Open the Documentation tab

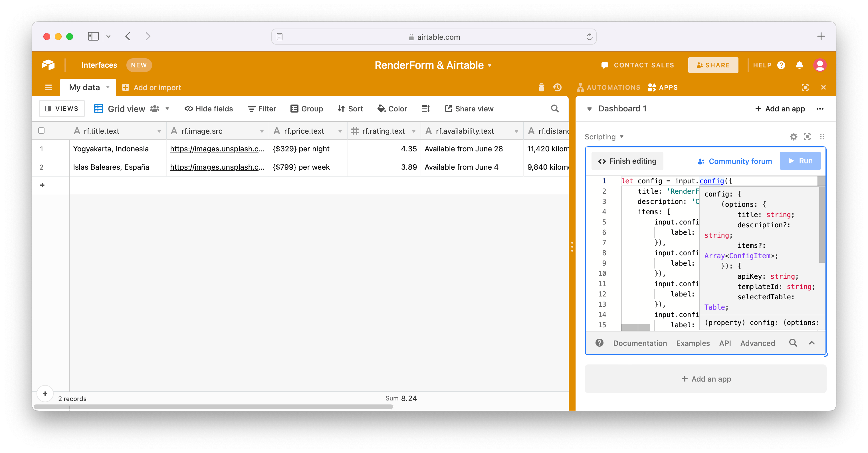click(x=639, y=343)
